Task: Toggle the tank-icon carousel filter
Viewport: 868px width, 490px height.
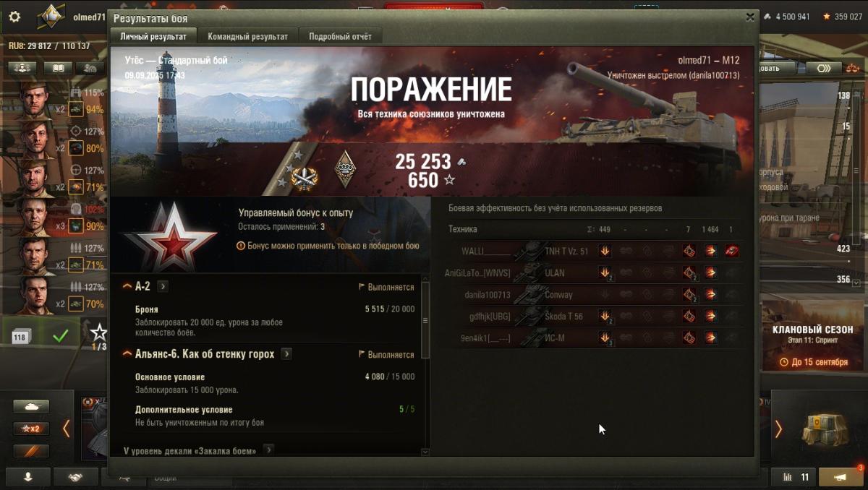Action: tap(31, 406)
